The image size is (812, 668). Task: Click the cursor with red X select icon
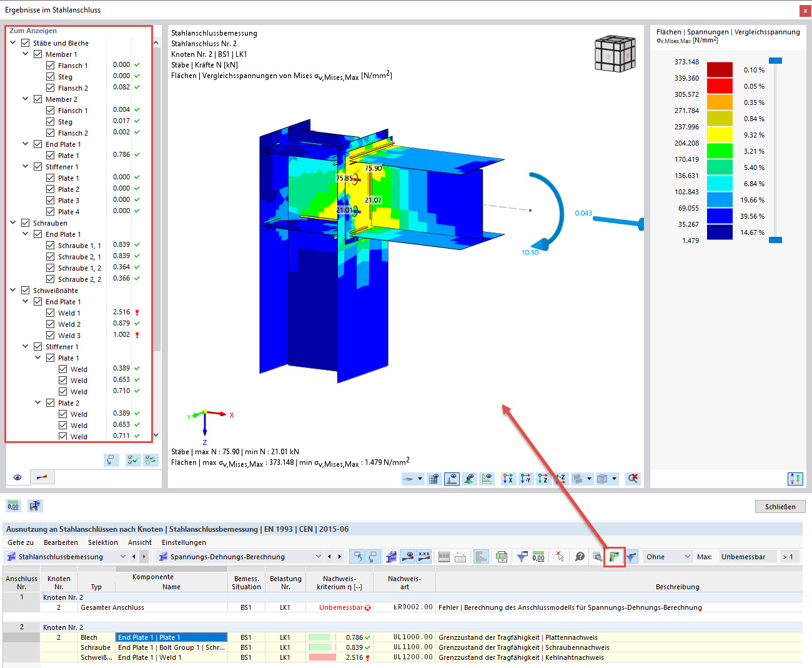click(x=560, y=556)
